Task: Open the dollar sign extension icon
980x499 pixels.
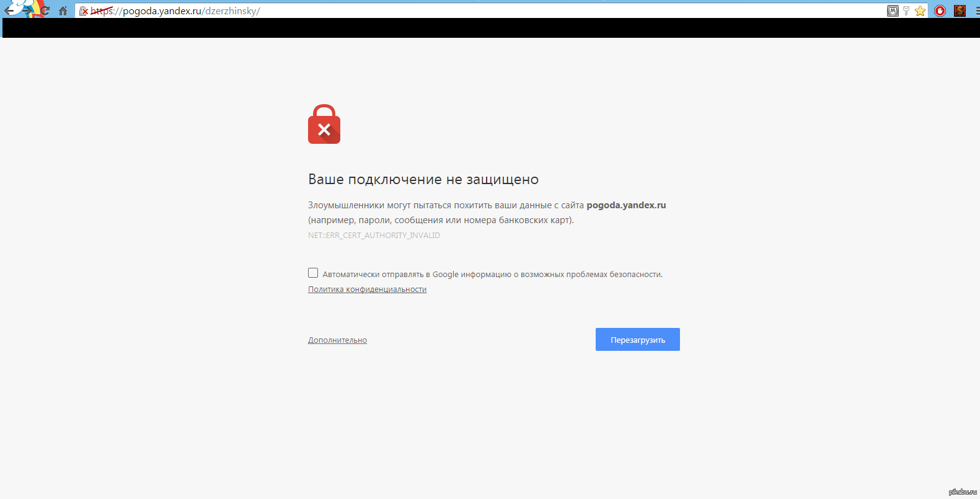Action: (960, 11)
